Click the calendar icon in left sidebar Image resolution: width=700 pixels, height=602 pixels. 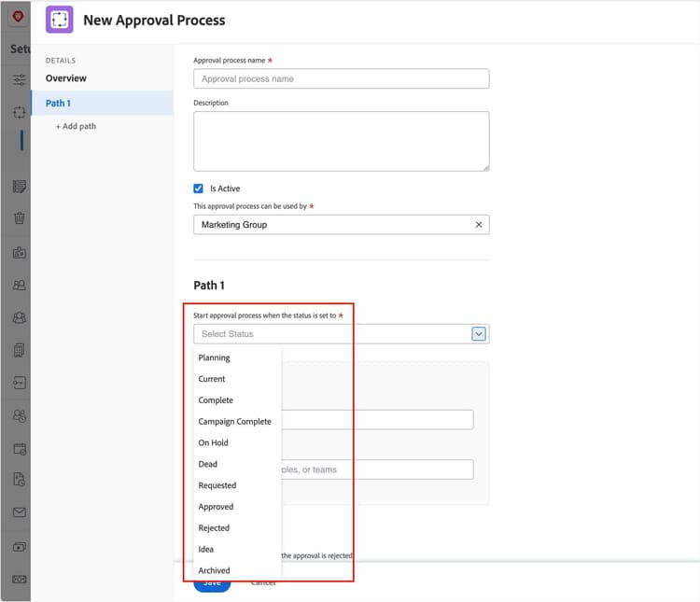coord(19,448)
